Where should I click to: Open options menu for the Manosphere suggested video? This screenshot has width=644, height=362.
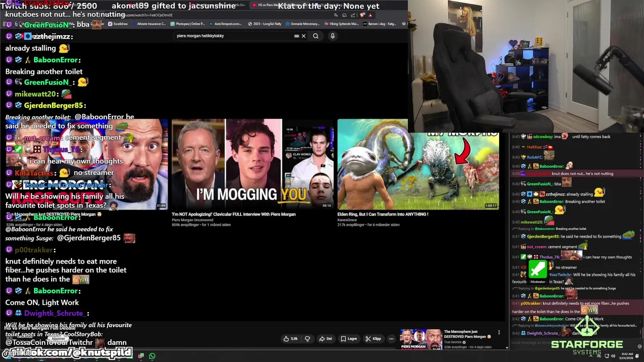pyautogui.click(x=499, y=332)
